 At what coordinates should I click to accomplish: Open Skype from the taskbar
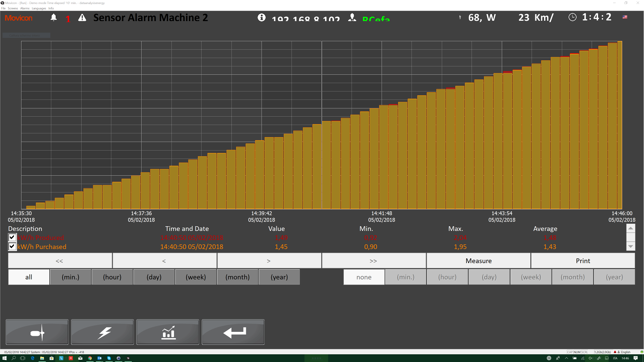(109, 358)
